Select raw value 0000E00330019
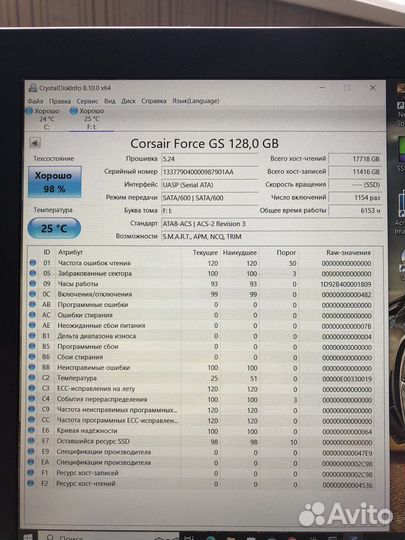Image resolution: width=405 pixels, height=540 pixels. [x=347, y=379]
